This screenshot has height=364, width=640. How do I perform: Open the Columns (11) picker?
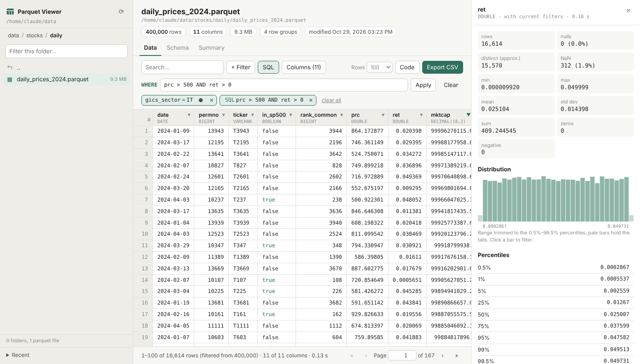click(x=304, y=67)
